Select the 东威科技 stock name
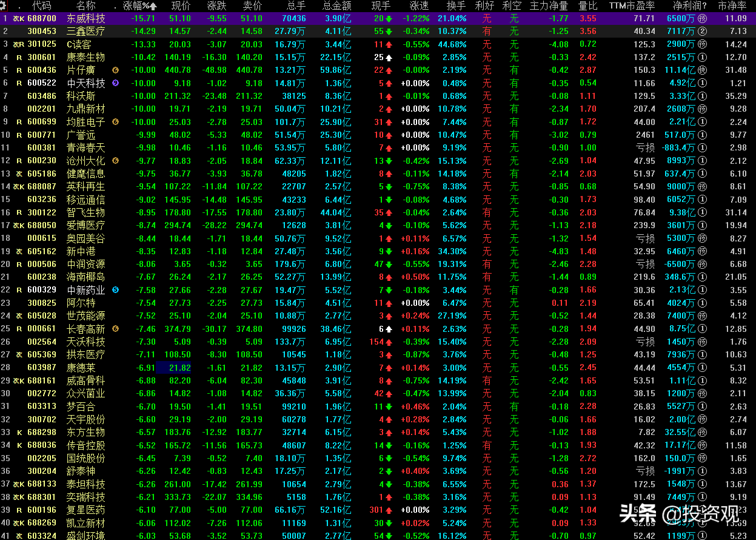 point(85,18)
